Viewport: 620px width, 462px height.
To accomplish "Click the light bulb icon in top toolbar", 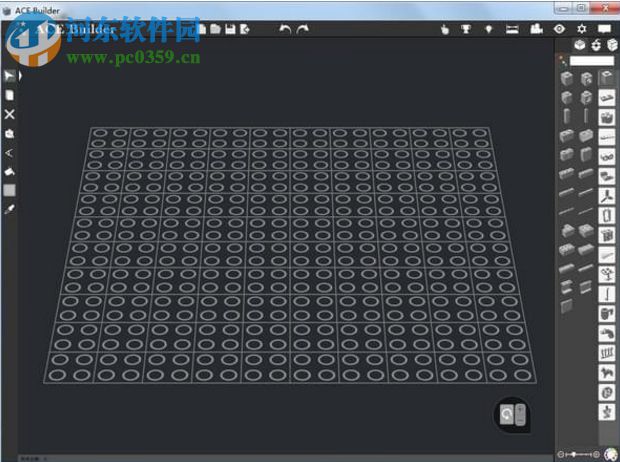I will pos(489,29).
